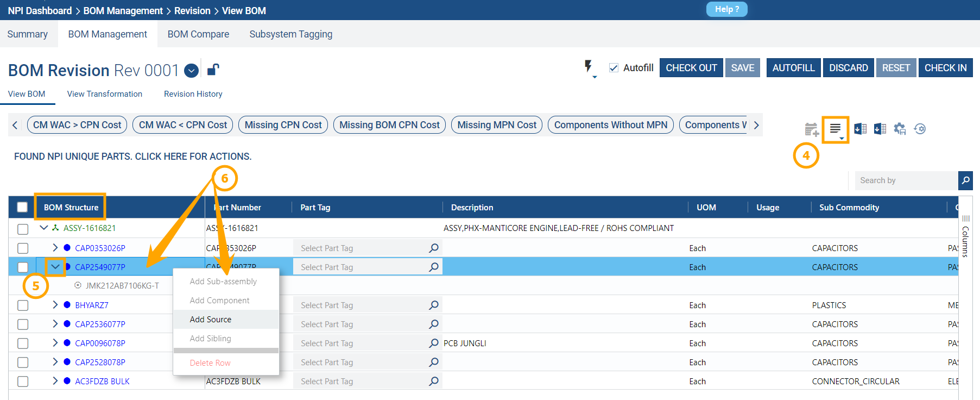Collapse the ASSY-1616821 tree node
Viewport: 980px width, 400px height.
(44, 228)
